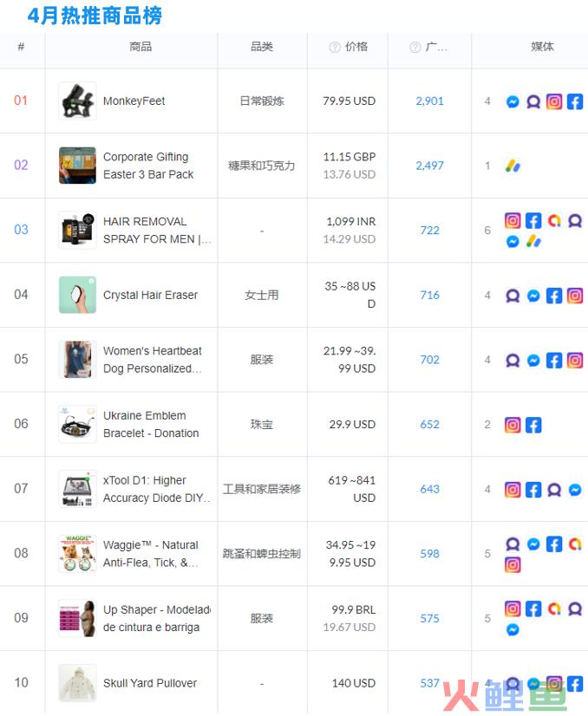
Task: Click Facebook icon in Crystal Hair Eraser row
Action: pos(554,296)
